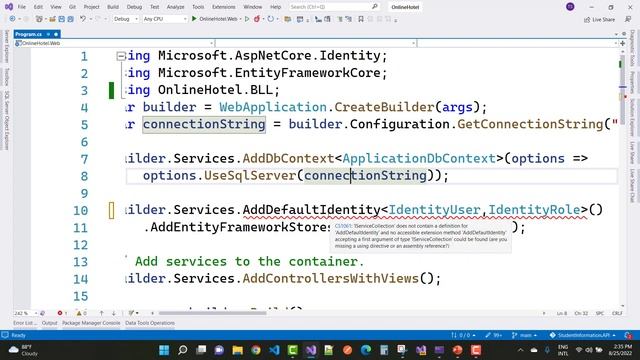Open file folder icon in toolbar

pos(52,19)
